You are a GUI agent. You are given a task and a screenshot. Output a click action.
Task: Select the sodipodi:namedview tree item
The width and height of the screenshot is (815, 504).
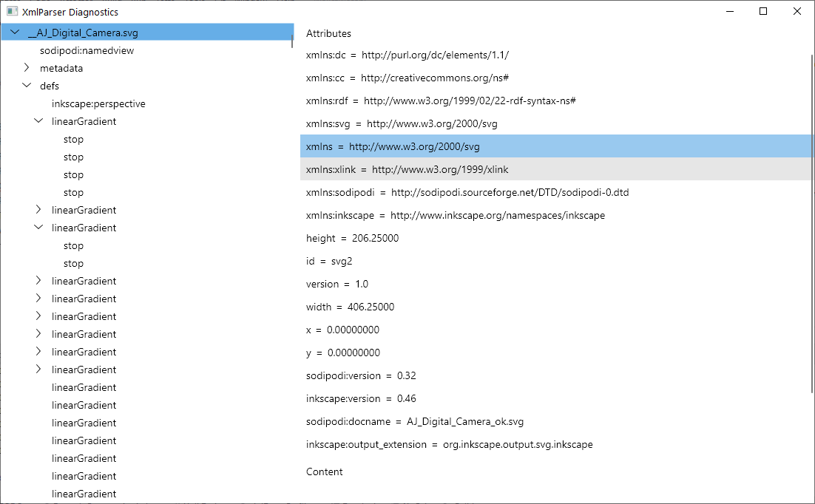[x=87, y=50]
